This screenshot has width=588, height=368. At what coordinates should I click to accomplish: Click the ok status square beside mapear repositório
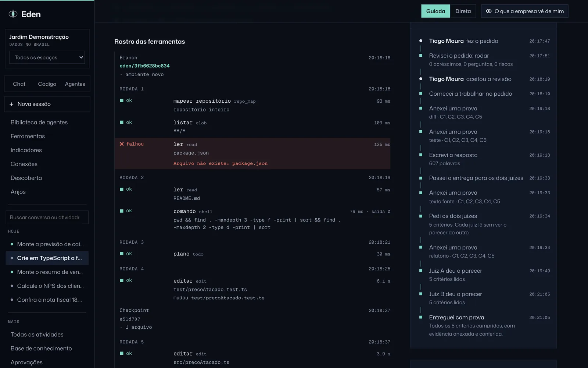pos(122,100)
